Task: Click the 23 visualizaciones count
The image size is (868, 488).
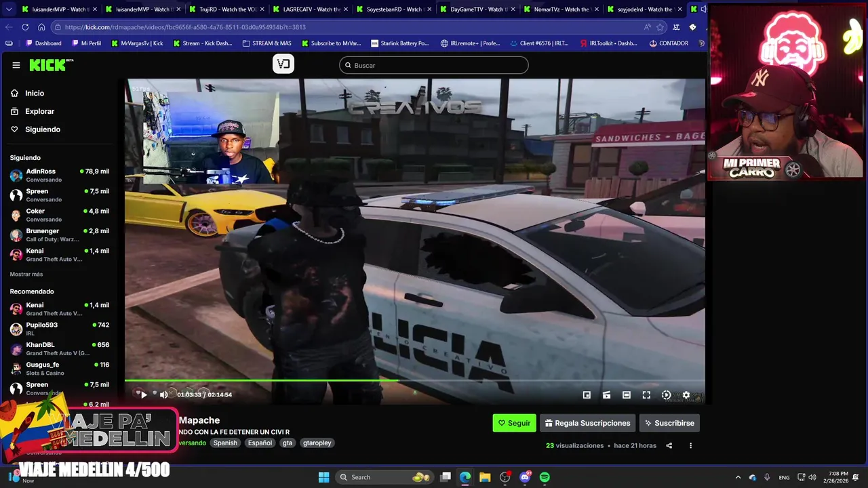Action: pyautogui.click(x=574, y=445)
